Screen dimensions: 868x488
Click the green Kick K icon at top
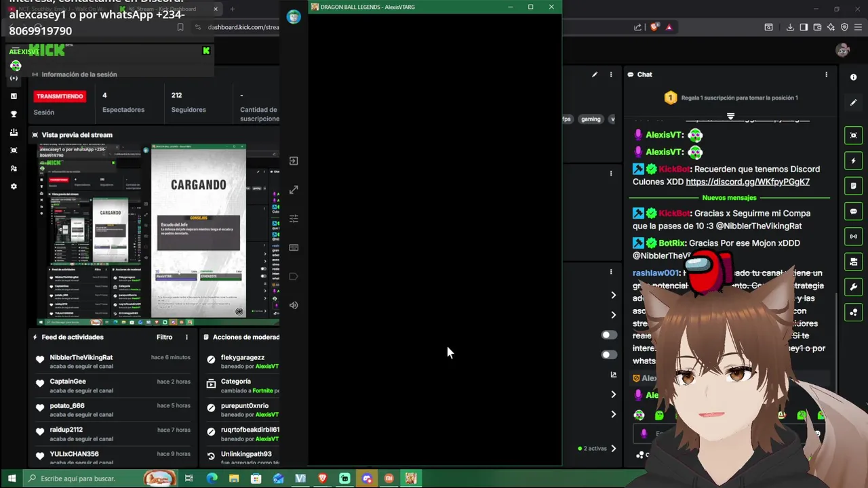[206, 51]
